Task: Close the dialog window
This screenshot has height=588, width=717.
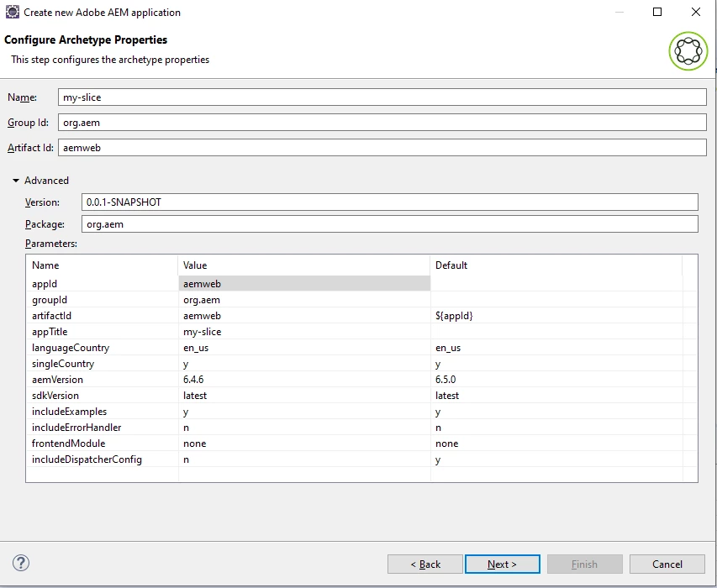Action: (x=695, y=12)
